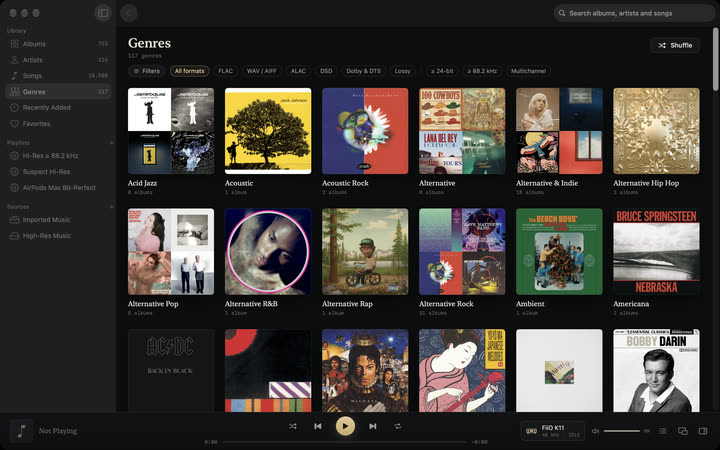Open Recently Added in the sidebar
This screenshot has width=720, height=450.
point(58,107)
